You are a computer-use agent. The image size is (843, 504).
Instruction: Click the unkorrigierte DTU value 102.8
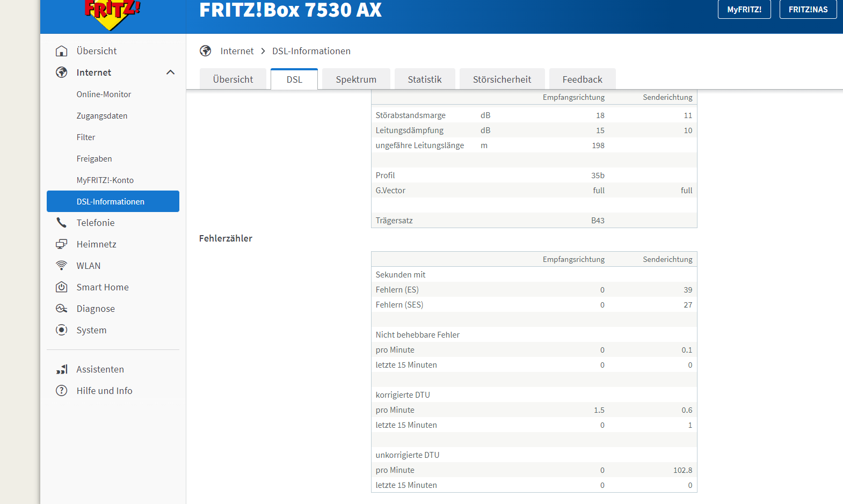683,470
